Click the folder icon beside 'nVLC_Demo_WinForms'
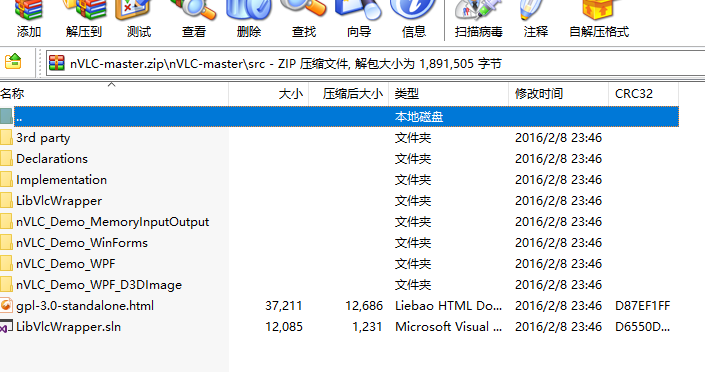The width and height of the screenshot is (705, 372). pyautogui.click(x=6, y=242)
